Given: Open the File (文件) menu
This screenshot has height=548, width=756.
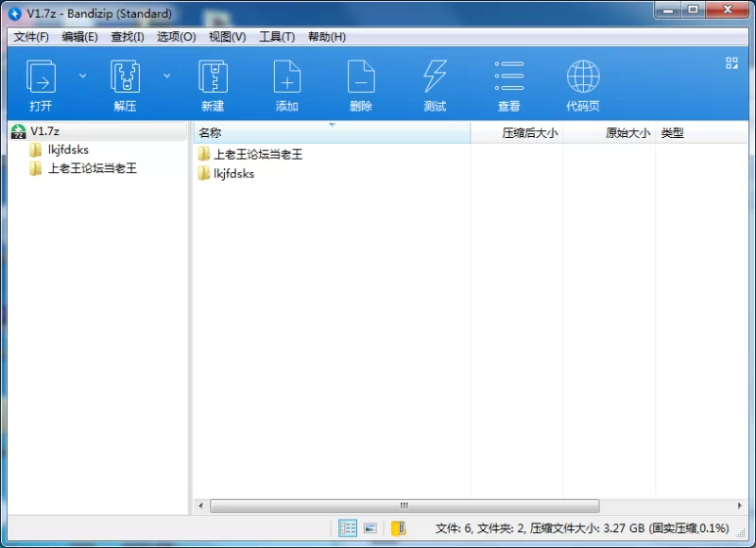Looking at the screenshot, I should click(31, 37).
